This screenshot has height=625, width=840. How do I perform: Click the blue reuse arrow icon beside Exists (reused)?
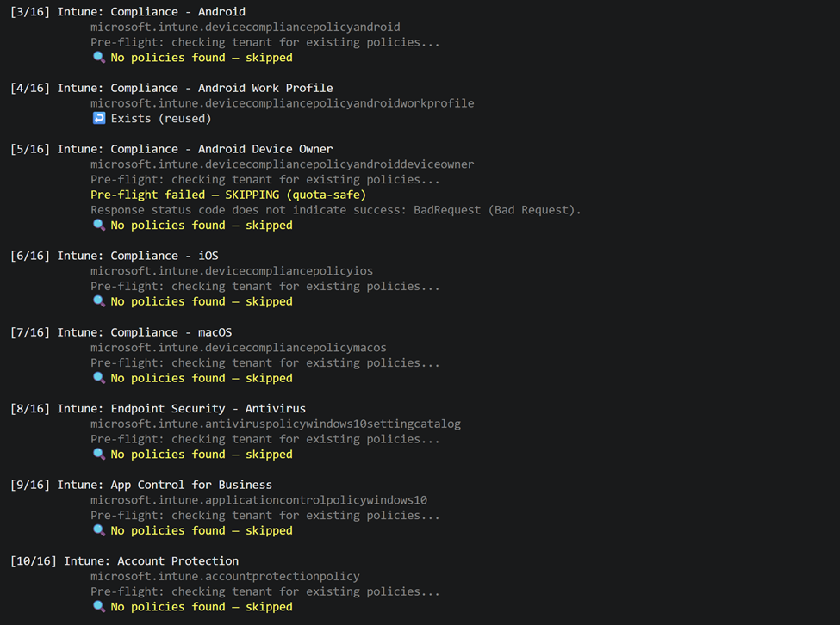[98, 119]
